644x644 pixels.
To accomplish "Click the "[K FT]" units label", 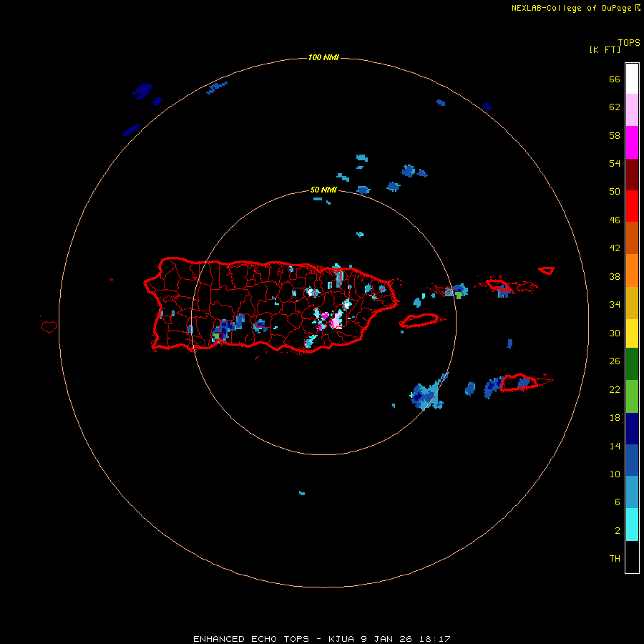I will click(605, 49).
